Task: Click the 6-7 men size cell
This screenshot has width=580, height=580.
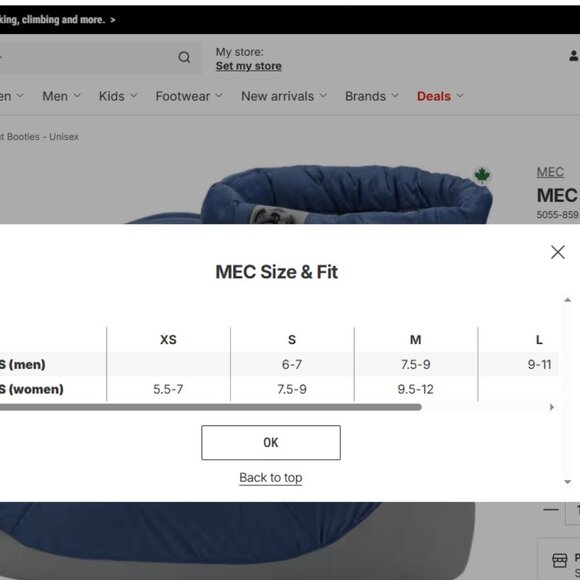Action: (292, 364)
